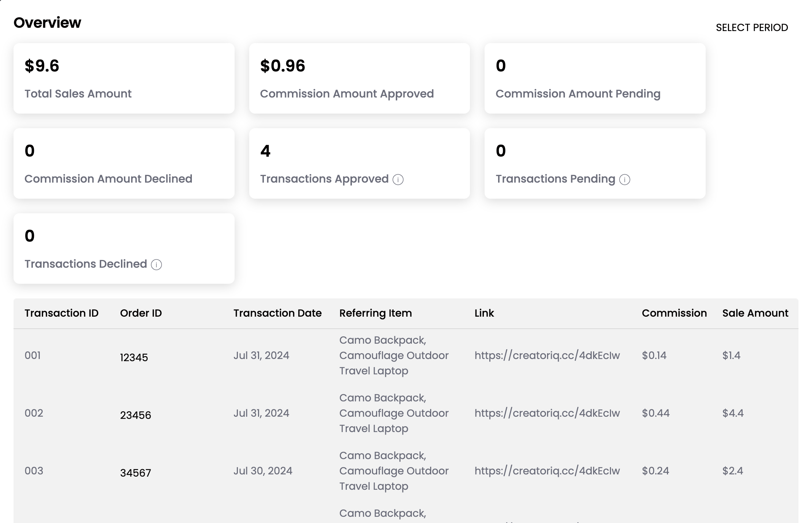The image size is (812, 523).
Task: Click transaction date of order 23456
Action: pos(261,413)
